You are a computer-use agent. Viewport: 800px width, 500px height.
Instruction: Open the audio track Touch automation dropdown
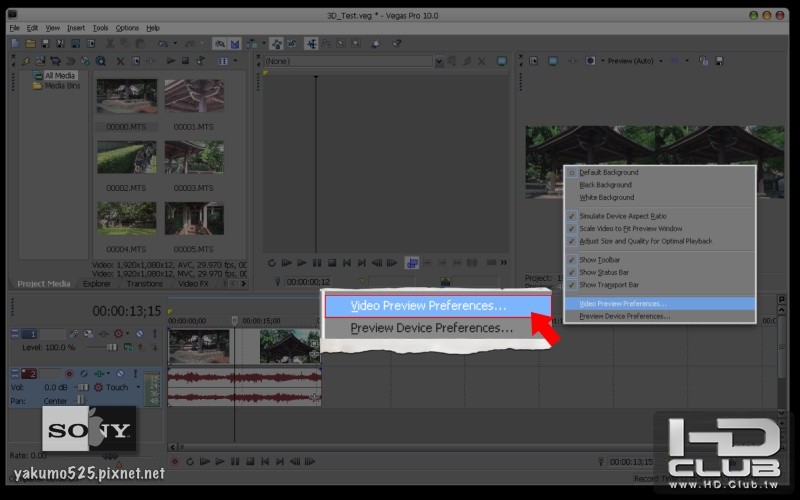pyautogui.click(x=136, y=387)
